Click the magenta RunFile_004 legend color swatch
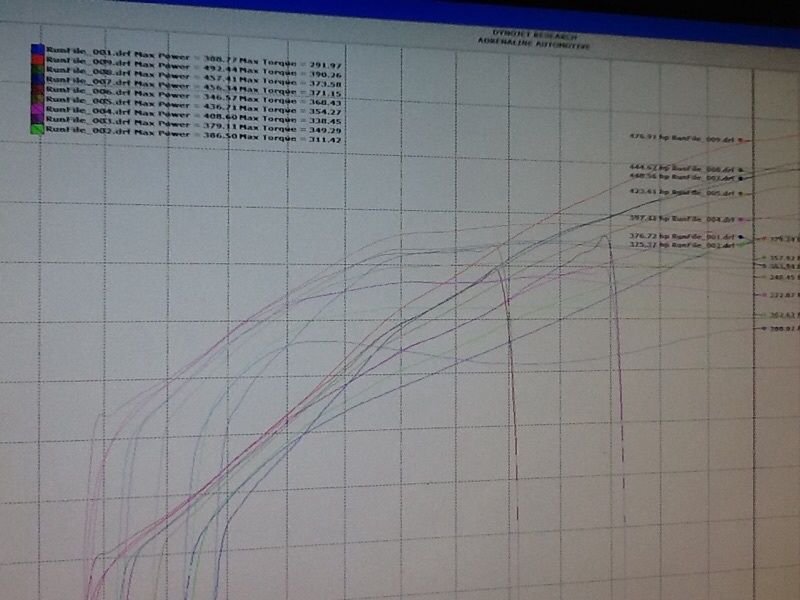 (37, 108)
